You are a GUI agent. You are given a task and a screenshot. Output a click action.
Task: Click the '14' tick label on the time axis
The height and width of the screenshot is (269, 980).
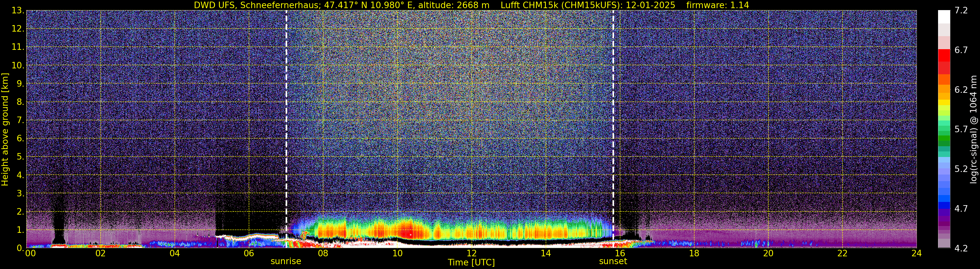point(545,253)
